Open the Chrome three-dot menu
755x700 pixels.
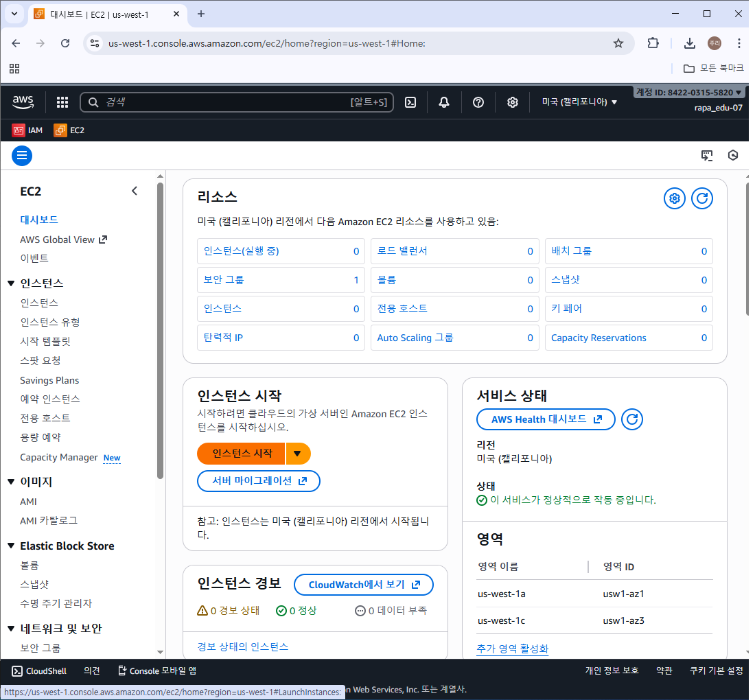pyautogui.click(x=739, y=43)
